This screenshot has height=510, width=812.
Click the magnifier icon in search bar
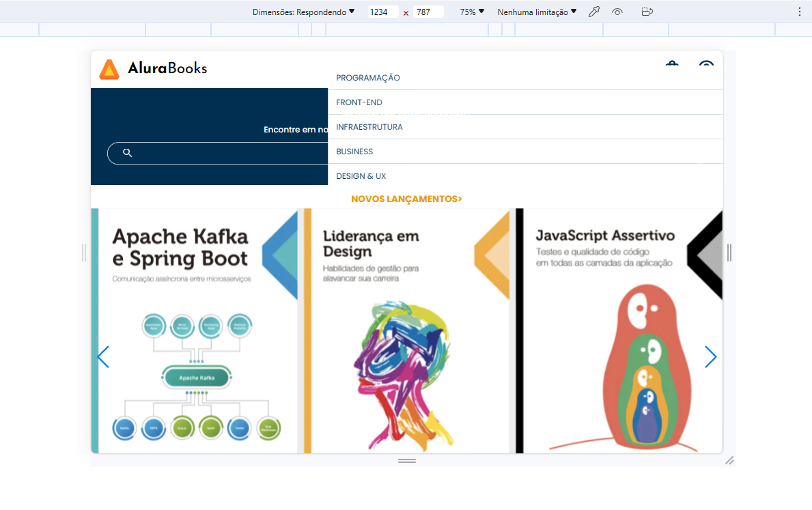tap(128, 153)
